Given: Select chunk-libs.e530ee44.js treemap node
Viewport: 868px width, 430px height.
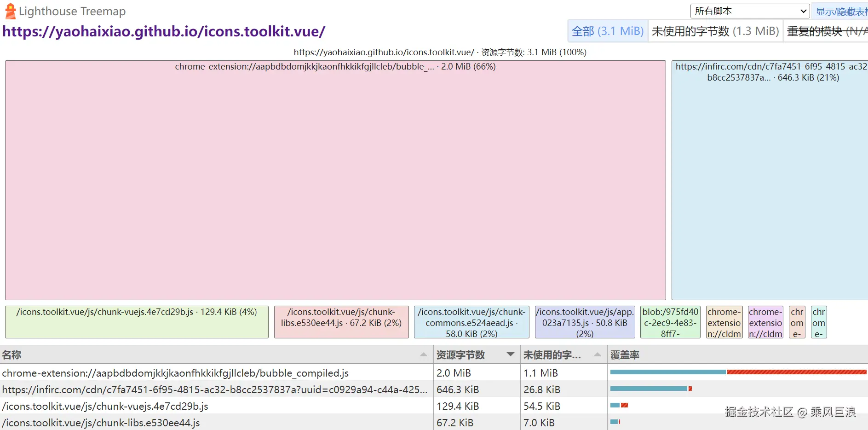Looking at the screenshot, I should (x=341, y=322).
